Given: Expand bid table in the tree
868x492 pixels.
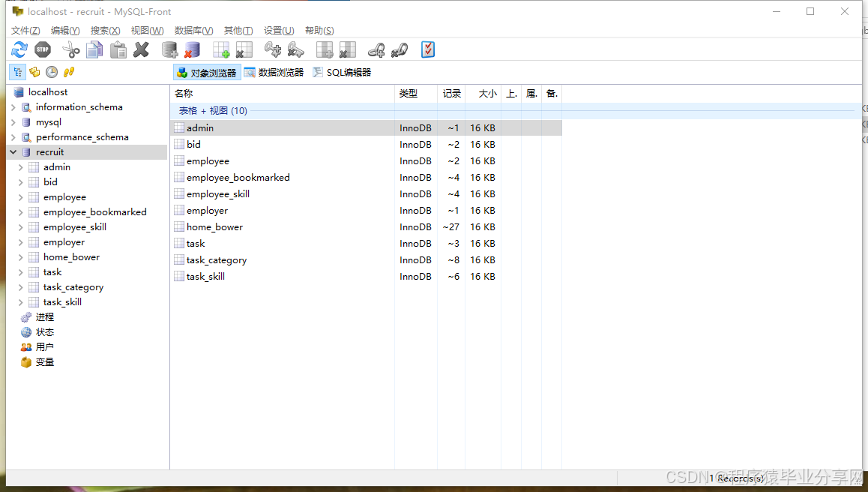Looking at the screenshot, I should pyautogui.click(x=20, y=181).
